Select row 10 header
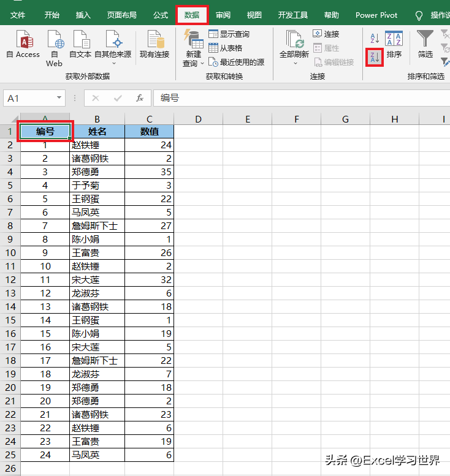 [x=10, y=252]
